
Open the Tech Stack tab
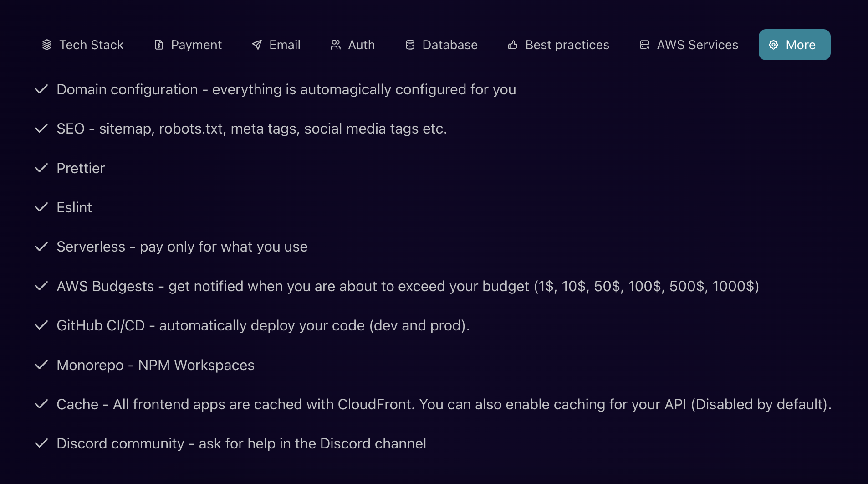click(x=92, y=45)
